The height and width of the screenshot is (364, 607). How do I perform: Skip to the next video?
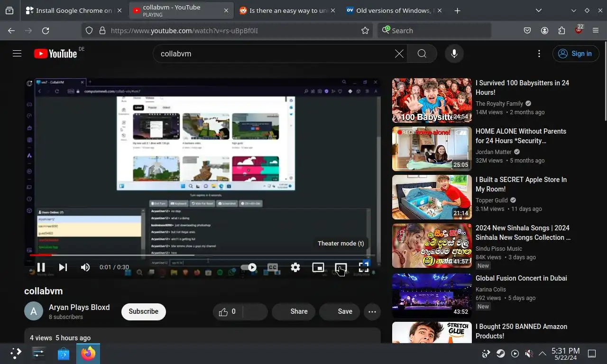(x=63, y=267)
